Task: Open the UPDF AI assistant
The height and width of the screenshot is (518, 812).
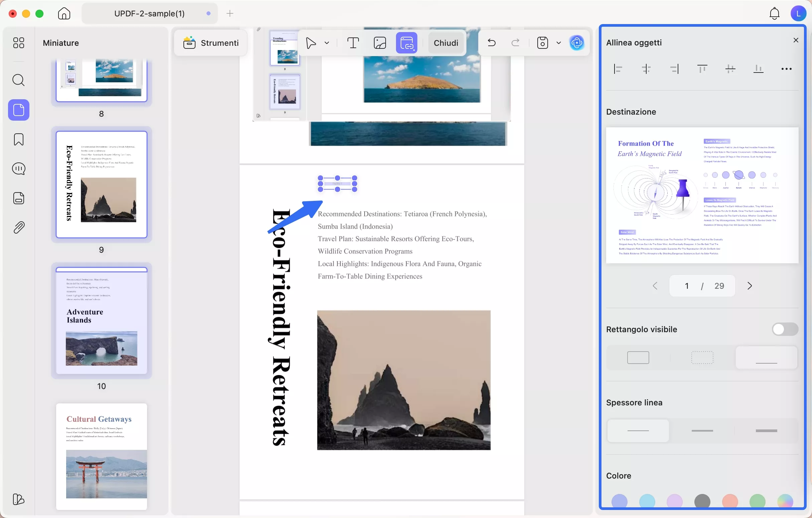Action: pos(577,43)
